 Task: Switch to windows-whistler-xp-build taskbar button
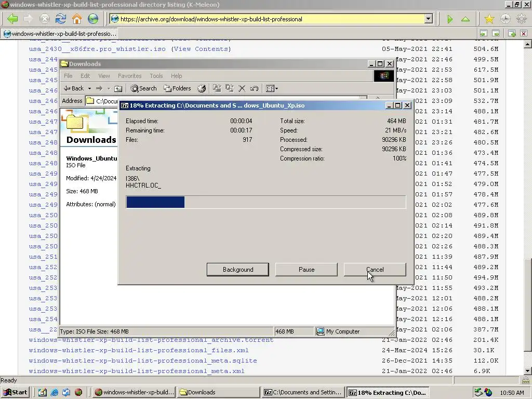coord(134,392)
